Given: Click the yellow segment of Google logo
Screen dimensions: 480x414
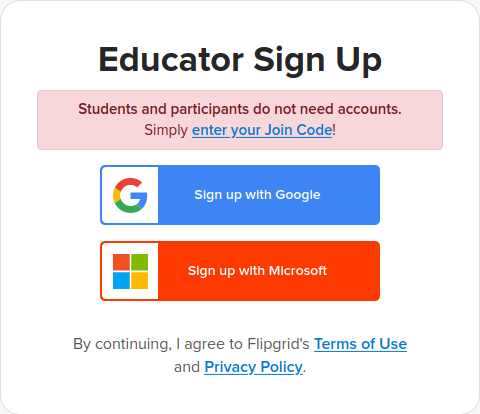Looking at the screenshot, I should (116, 195).
